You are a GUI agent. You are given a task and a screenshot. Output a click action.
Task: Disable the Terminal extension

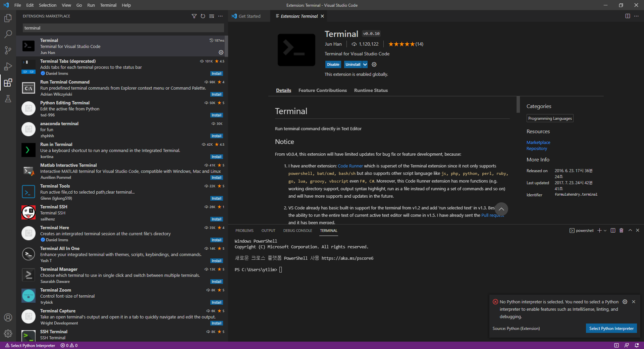pos(333,64)
